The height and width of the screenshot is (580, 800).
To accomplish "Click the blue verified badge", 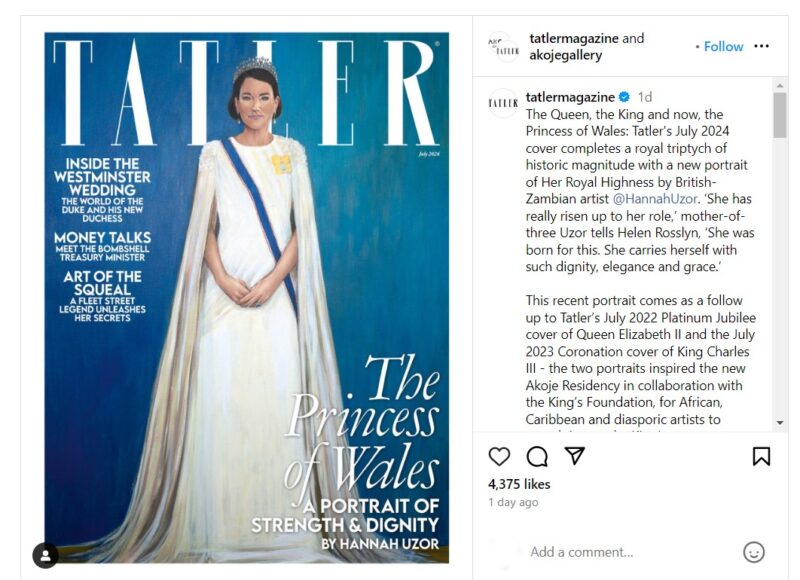I will click(x=624, y=96).
